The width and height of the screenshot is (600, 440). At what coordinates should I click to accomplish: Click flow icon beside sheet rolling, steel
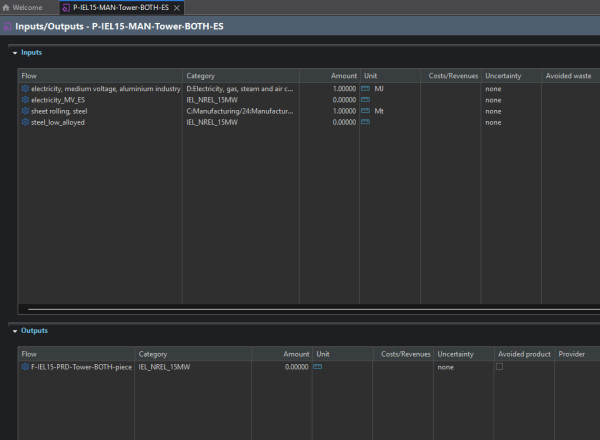click(25, 111)
